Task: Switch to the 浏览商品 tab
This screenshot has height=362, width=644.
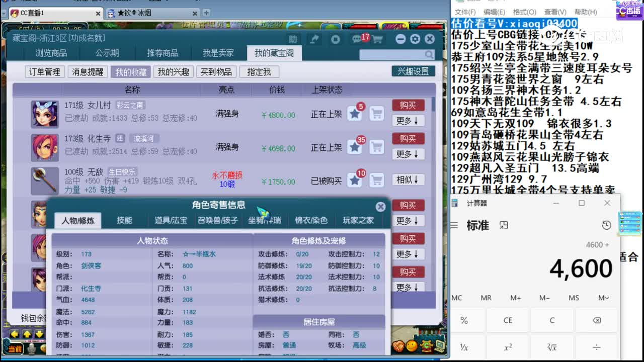Action: point(51,53)
